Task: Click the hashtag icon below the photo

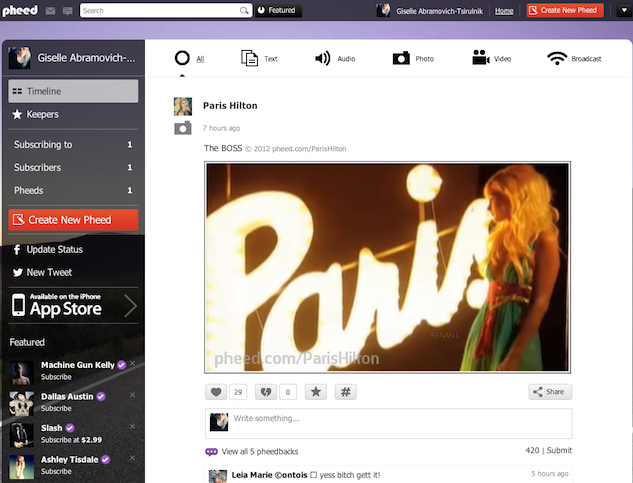Action: click(345, 392)
